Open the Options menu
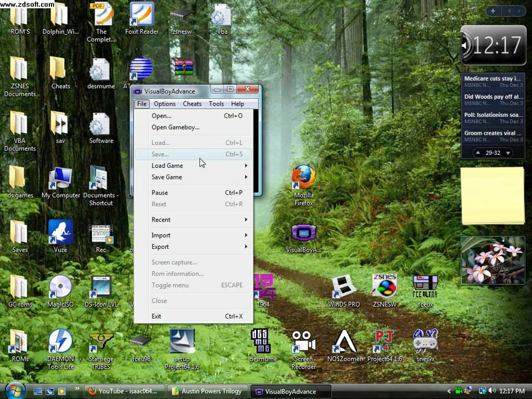532x399 pixels. (165, 104)
